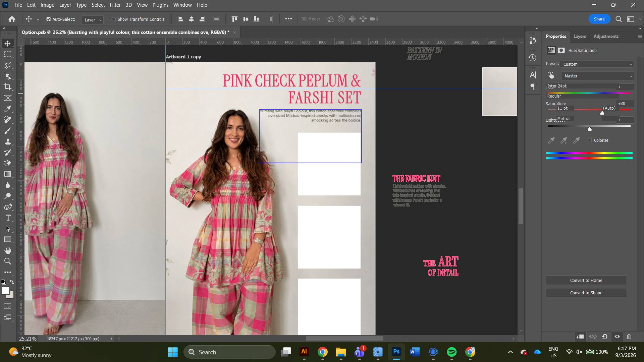644x362 pixels.
Task: Open the Preset Custom dropdown
Action: (597, 64)
